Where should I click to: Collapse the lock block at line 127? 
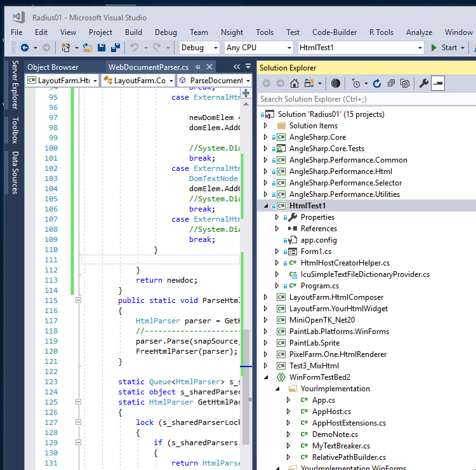[78, 422]
